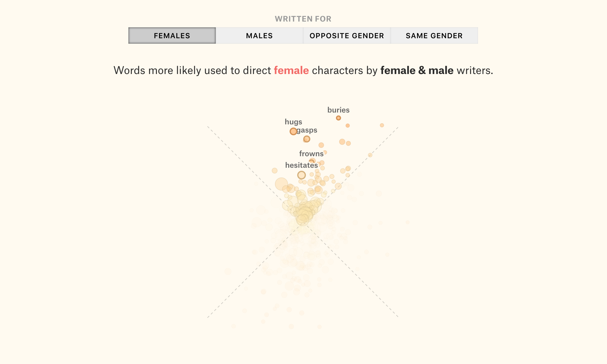Image resolution: width=607 pixels, height=364 pixels.
Task: Click the red word female in headline
Action: 291,70
